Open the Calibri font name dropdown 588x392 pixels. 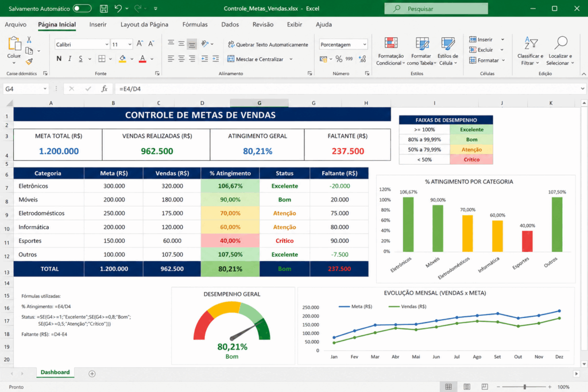click(106, 45)
